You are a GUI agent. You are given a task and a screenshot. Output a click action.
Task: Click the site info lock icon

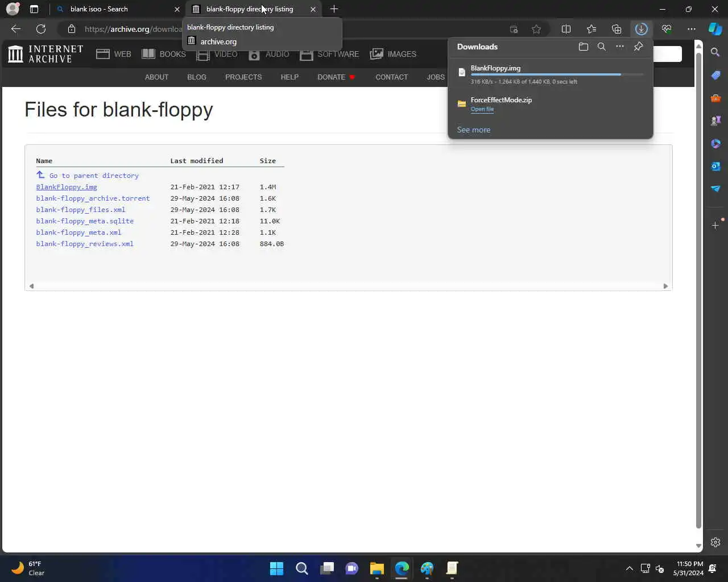(x=71, y=29)
